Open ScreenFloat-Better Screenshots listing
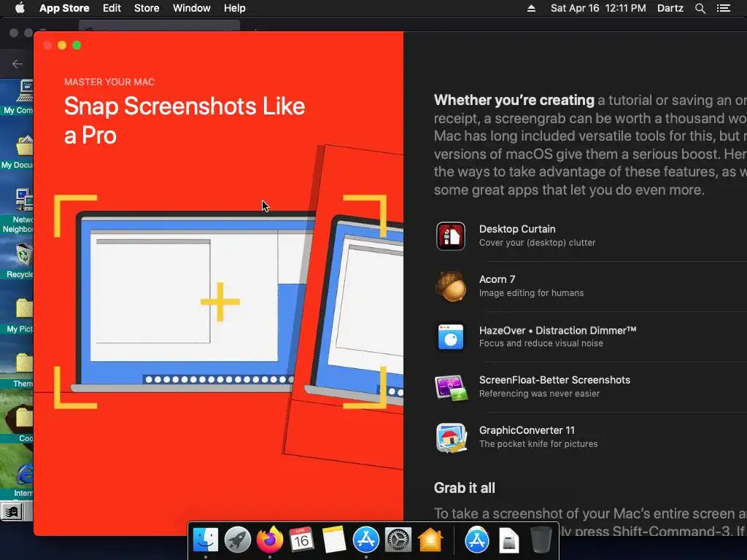 (554, 380)
